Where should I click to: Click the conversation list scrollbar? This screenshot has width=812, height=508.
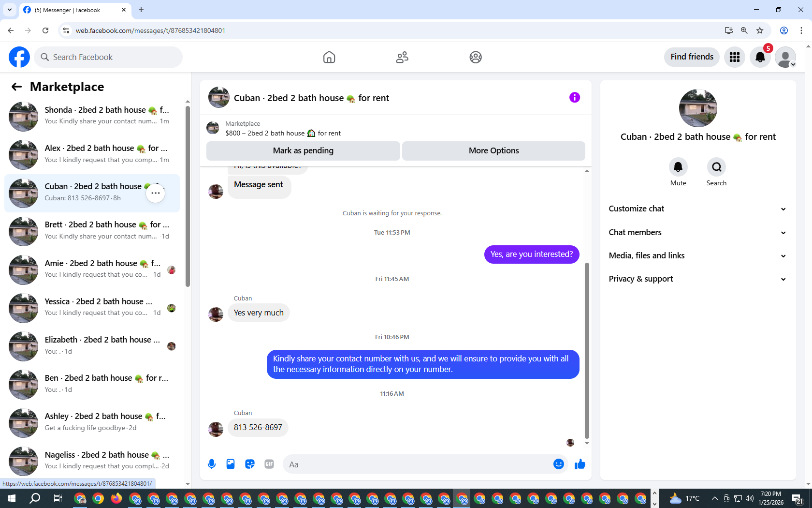188,196
